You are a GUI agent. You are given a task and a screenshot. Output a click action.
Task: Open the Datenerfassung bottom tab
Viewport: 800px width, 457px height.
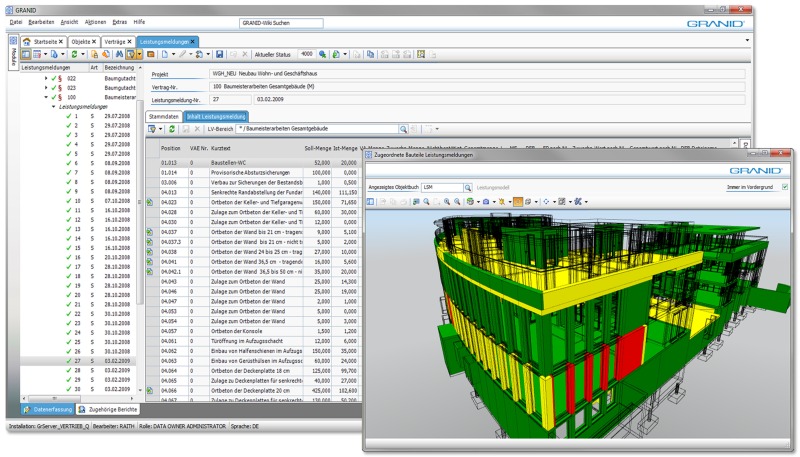point(48,409)
